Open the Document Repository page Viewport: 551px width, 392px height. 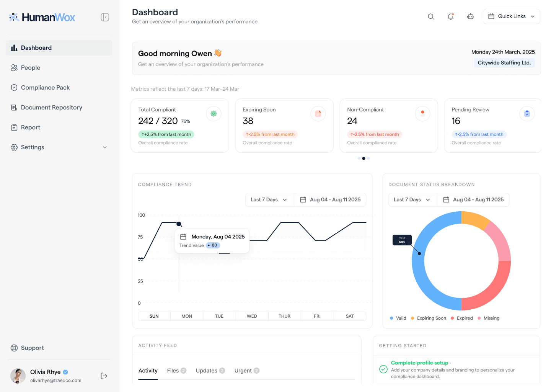point(59,108)
